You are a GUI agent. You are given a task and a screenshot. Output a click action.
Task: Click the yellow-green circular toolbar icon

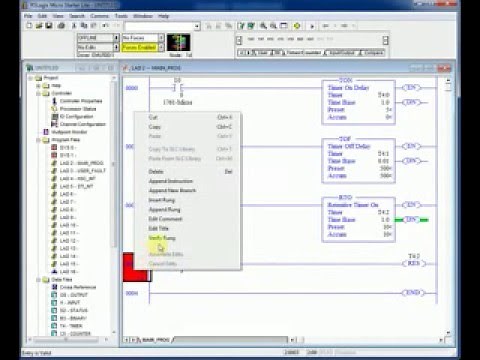(x=297, y=26)
